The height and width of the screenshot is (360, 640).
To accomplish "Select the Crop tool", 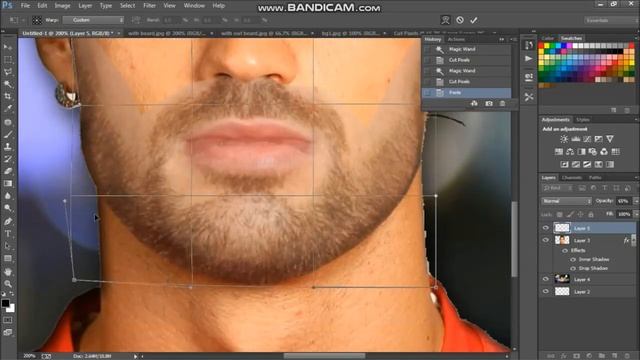I will (8, 96).
